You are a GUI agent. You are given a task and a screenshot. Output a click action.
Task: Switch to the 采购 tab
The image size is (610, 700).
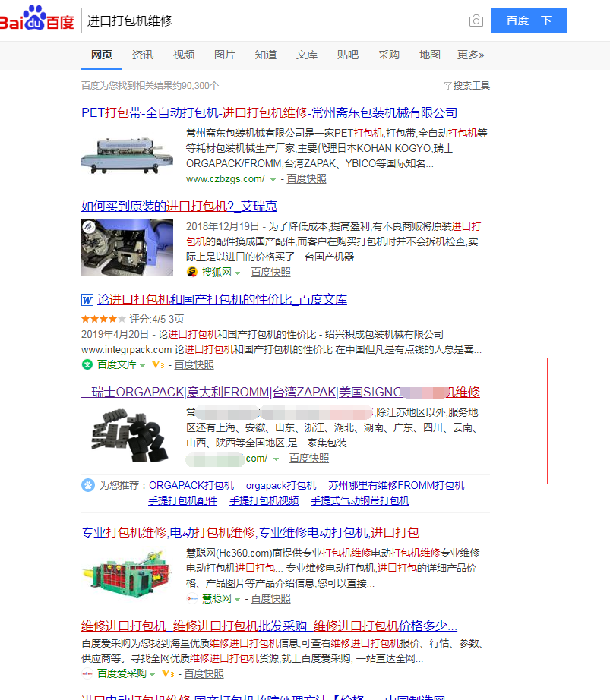tap(388, 55)
